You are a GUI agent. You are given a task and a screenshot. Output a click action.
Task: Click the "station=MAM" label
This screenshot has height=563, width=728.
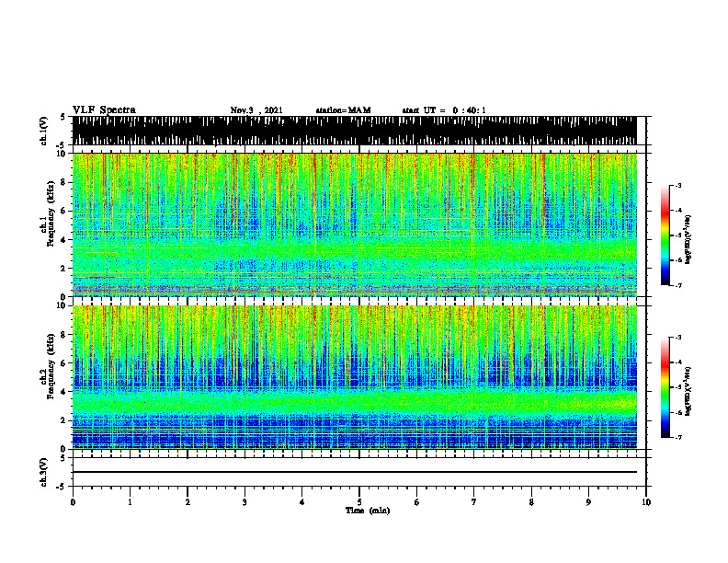(x=343, y=110)
